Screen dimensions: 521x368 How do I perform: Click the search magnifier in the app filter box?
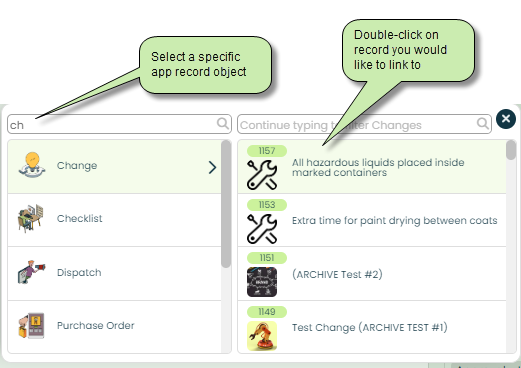pyautogui.click(x=222, y=123)
